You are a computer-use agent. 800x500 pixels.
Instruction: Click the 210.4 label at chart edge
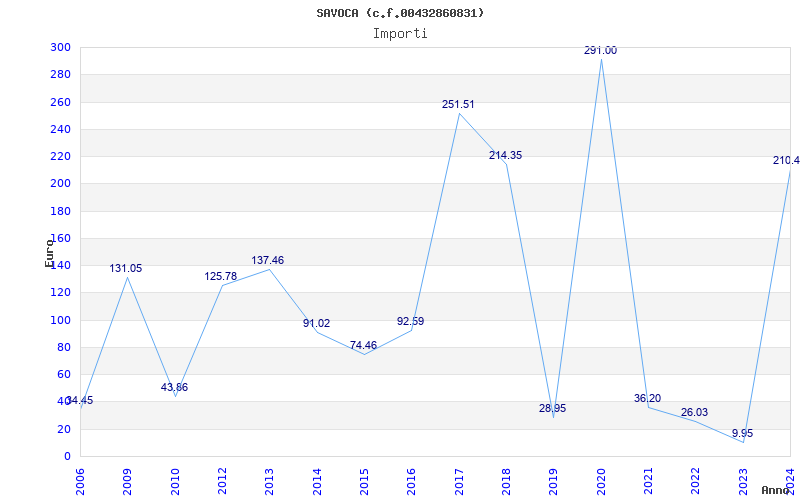pos(786,161)
